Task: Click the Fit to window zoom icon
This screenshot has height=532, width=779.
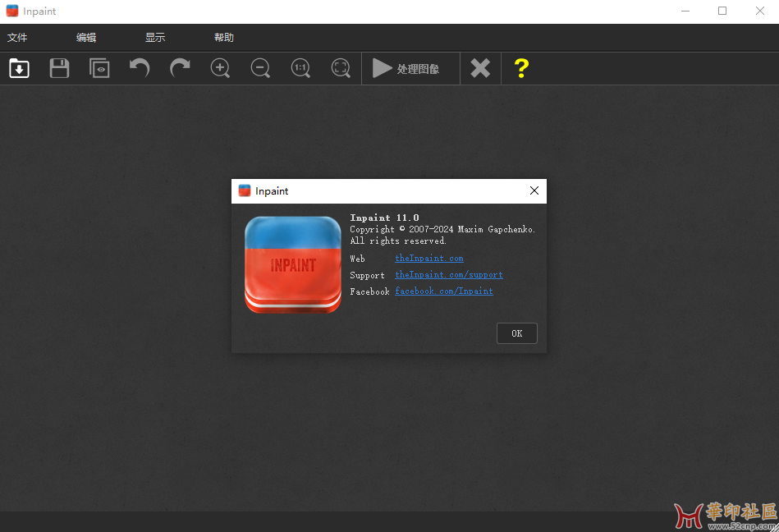Action: [341, 68]
